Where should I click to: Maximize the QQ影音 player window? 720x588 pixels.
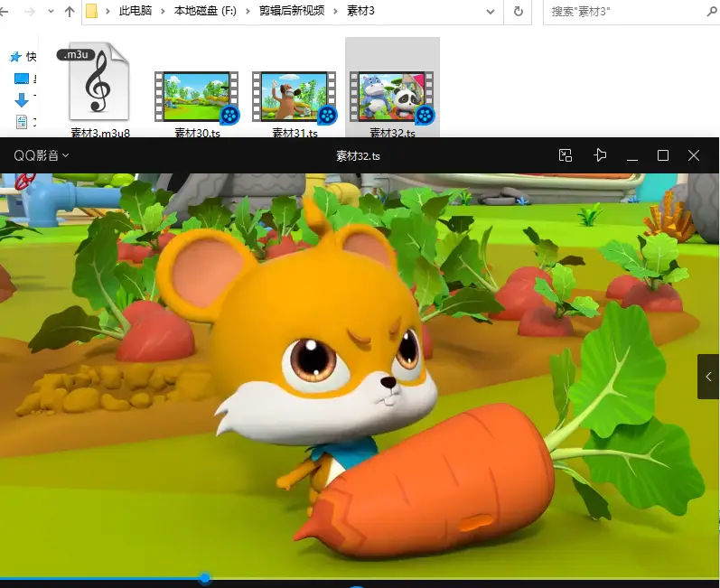[663, 155]
